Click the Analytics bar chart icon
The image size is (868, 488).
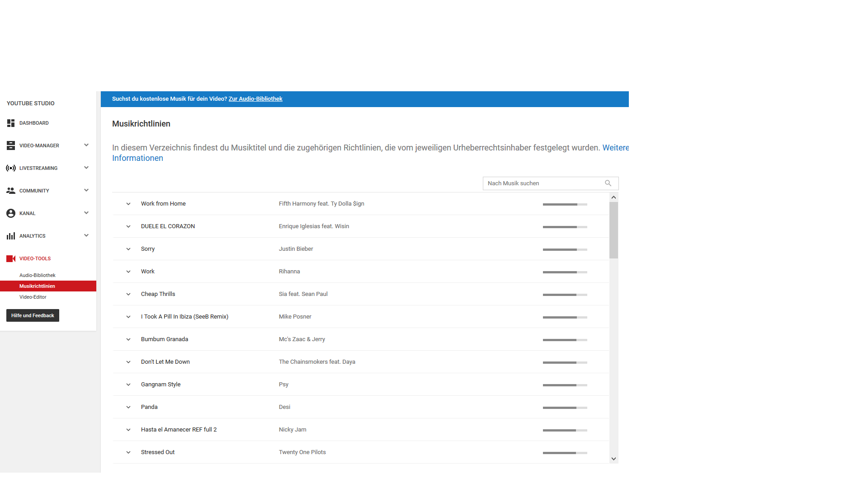[11, 236]
